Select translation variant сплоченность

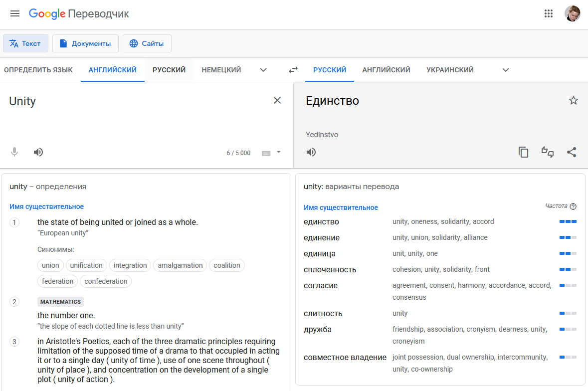(330, 270)
